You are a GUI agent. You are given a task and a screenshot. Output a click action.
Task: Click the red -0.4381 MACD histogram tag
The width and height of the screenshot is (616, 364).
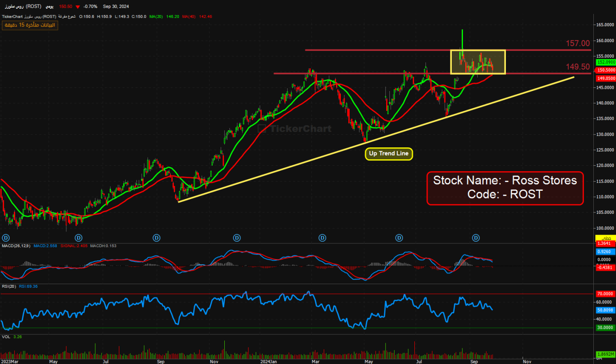(605, 268)
